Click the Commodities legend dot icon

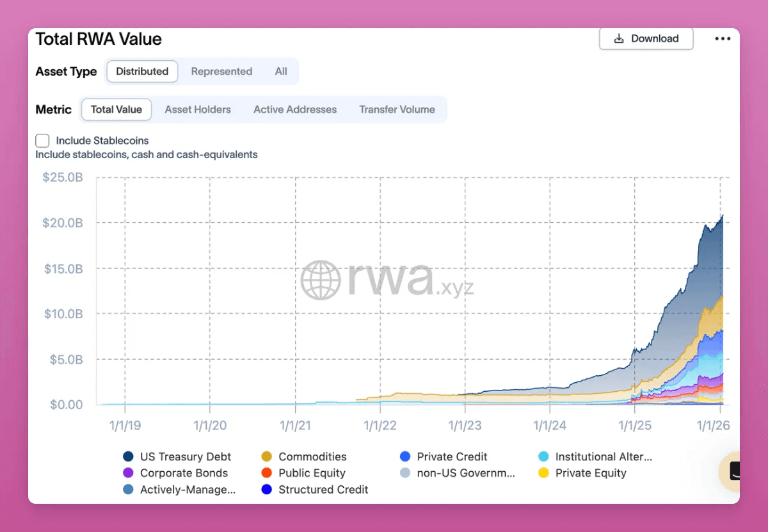point(267,456)
